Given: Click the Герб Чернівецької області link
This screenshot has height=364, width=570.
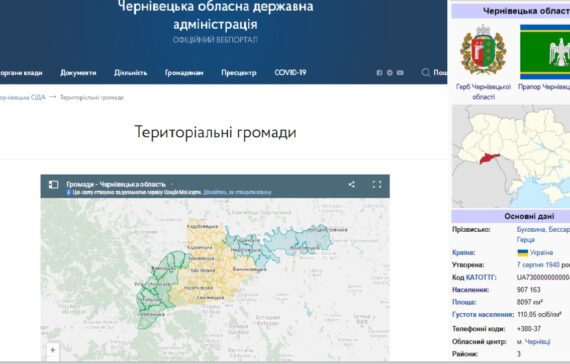Looking at the screenshot, I should click(483, 92).
